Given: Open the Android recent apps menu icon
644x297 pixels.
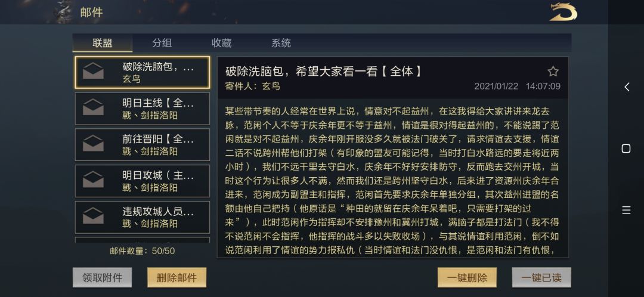Looking at the screenshot, I should (626, 210).
